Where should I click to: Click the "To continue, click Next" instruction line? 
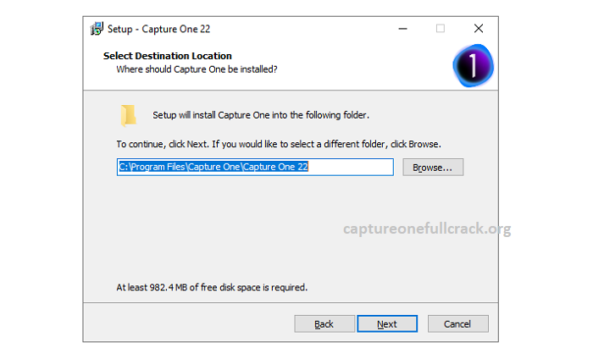click(x=279, y=144)
